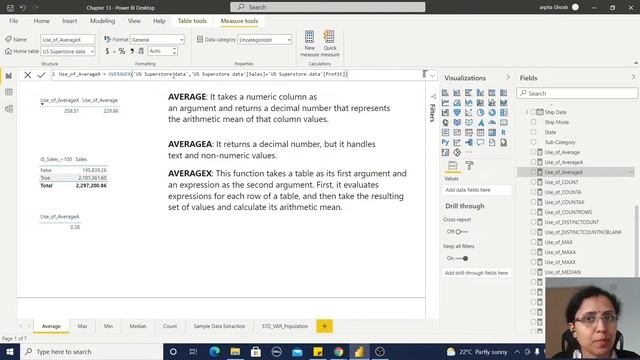Check the Use_of_AverageA measure
The width and height of the screenshot is (640, 360).
533,162
